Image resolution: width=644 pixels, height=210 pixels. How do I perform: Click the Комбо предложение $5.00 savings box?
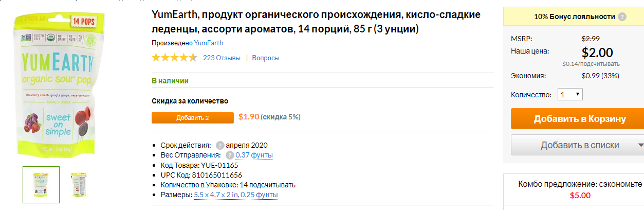pos(580,189)
